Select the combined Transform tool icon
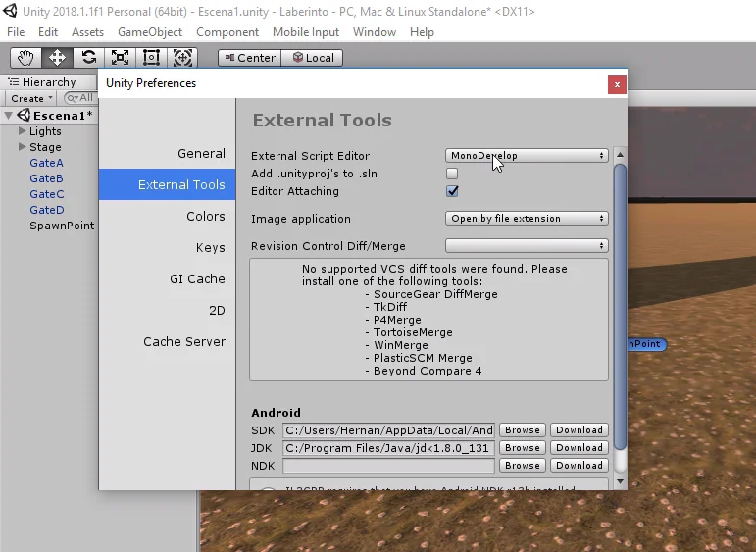 (x=182, y=58)
